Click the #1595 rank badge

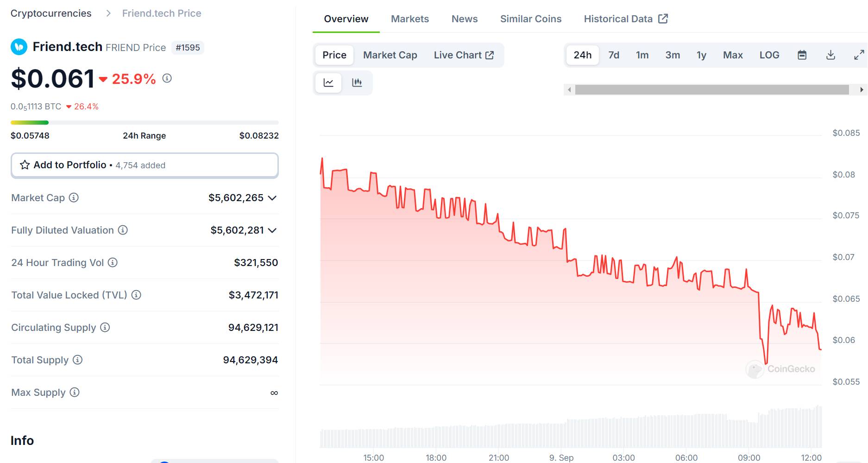click(188, 48)
